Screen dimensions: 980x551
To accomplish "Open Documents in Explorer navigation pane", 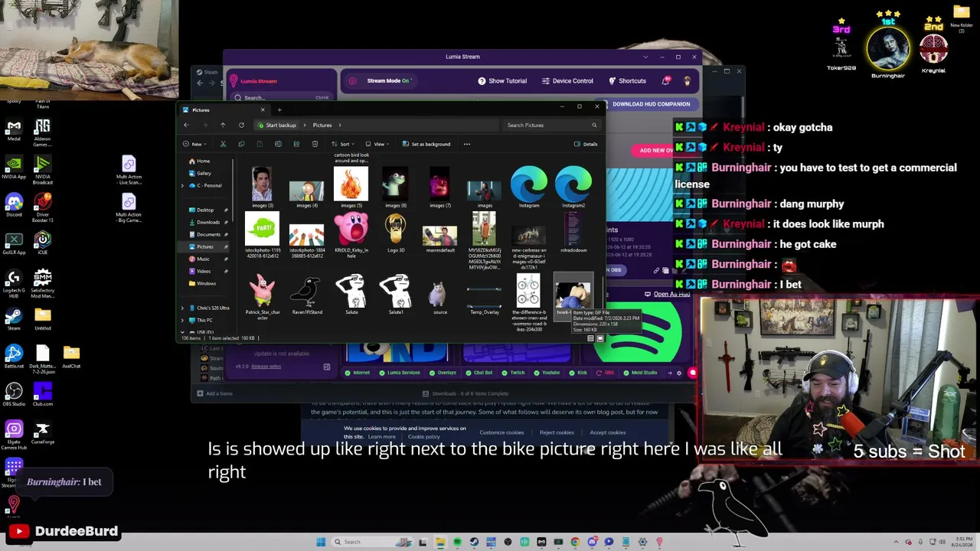I will coord(205,234).
